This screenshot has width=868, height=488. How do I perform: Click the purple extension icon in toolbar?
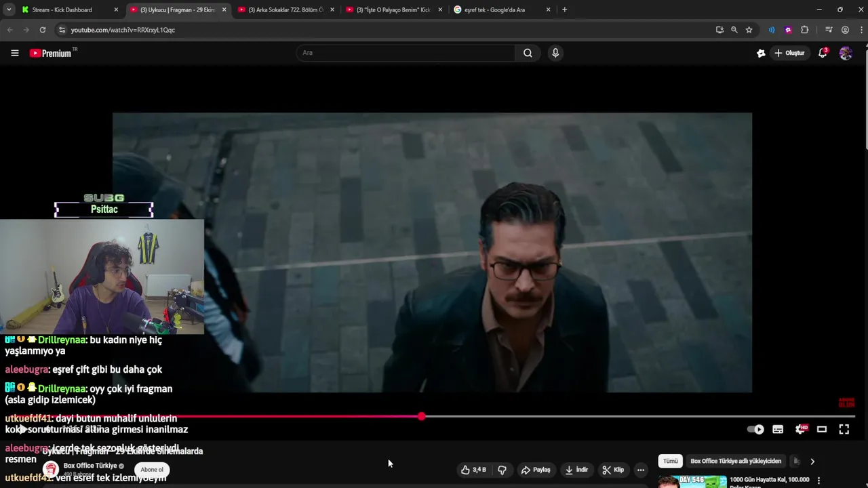click(x=788, y=30)
